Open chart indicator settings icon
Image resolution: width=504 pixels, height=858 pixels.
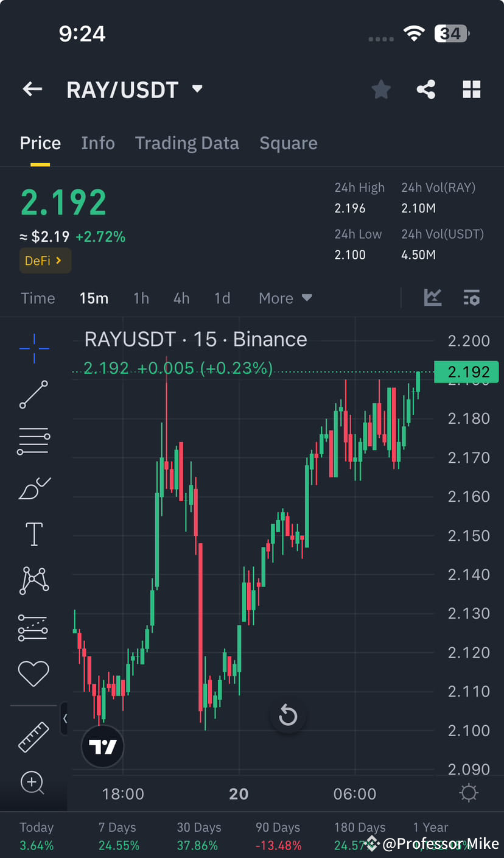tap(472, 298)
